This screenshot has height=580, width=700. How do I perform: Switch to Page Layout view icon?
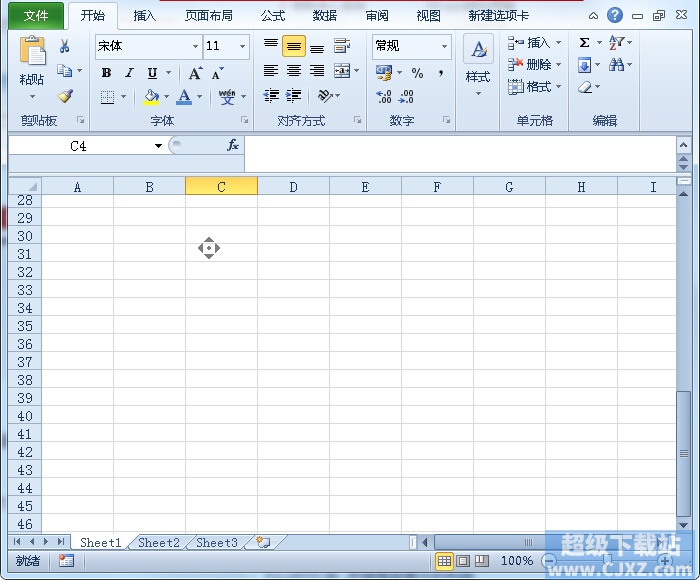(x=463, y=561)
